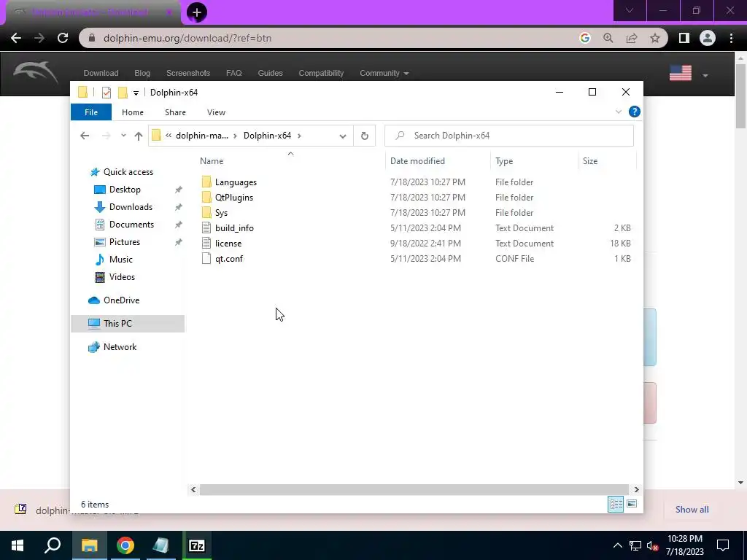The image size is (747, 560).
Task: Click Chrome share page icon
Action: point(632,38)
